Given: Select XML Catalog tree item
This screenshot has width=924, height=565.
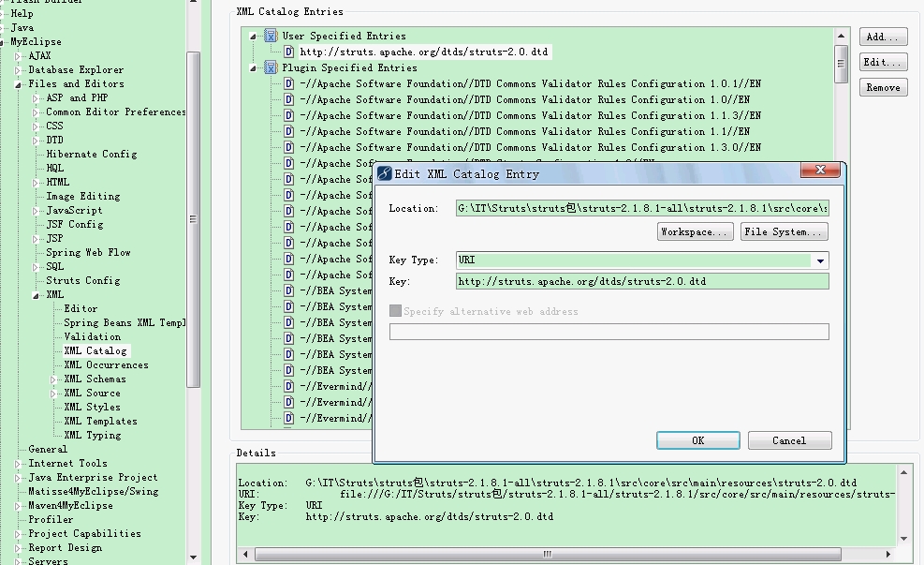Looking at the screenshot, I should point(95,351).
